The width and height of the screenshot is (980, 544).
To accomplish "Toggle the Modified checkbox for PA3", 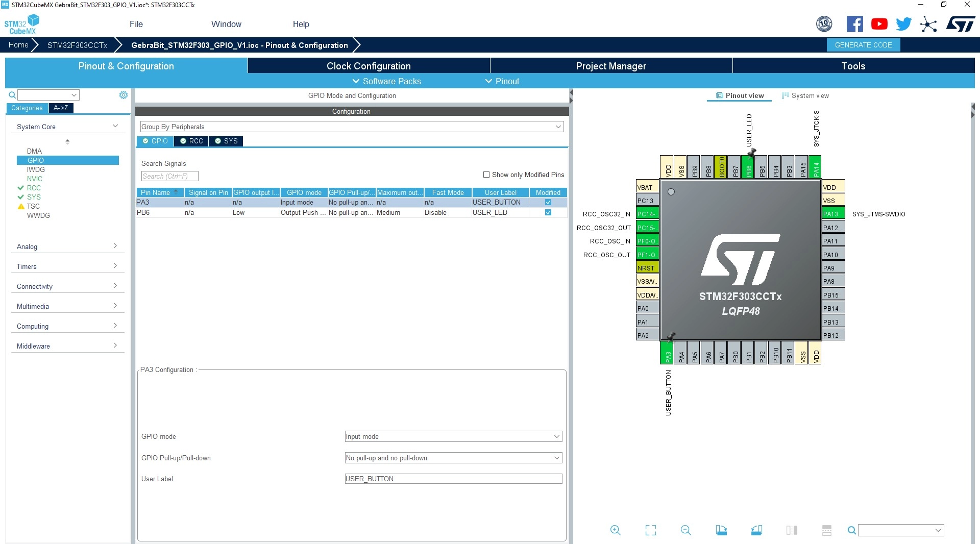I will (x=548, y=202).
